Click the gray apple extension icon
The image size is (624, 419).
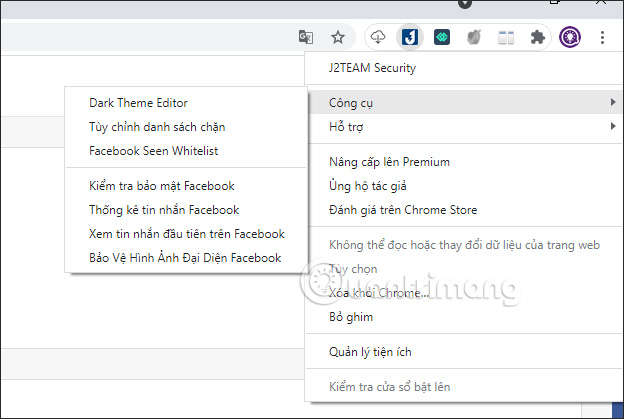click(x=474, y=37)
